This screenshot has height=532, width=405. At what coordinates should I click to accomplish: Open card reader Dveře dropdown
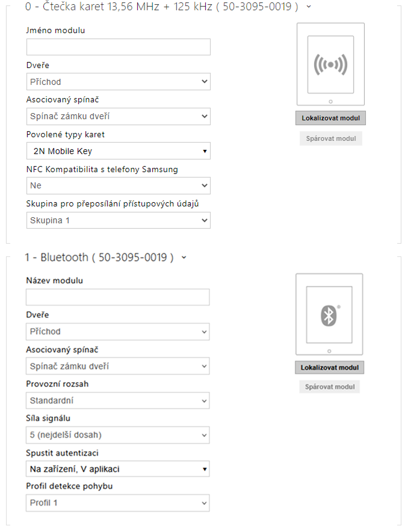point(119,82)
